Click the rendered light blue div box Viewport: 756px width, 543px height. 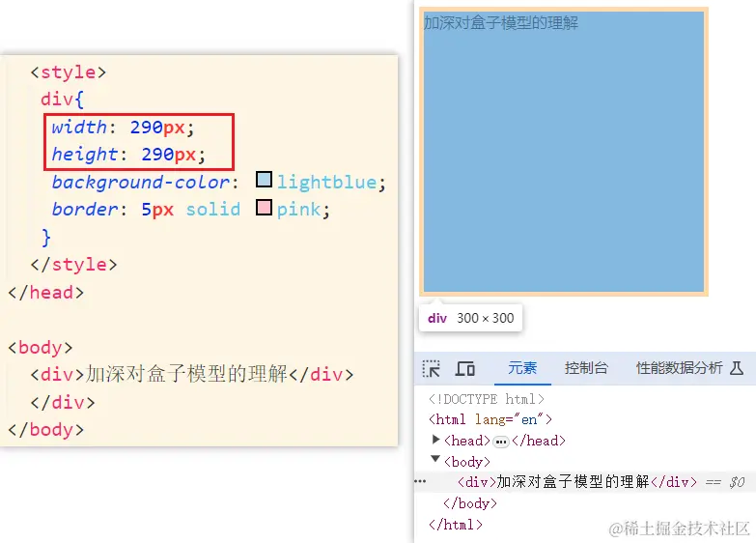click(564, 152)
